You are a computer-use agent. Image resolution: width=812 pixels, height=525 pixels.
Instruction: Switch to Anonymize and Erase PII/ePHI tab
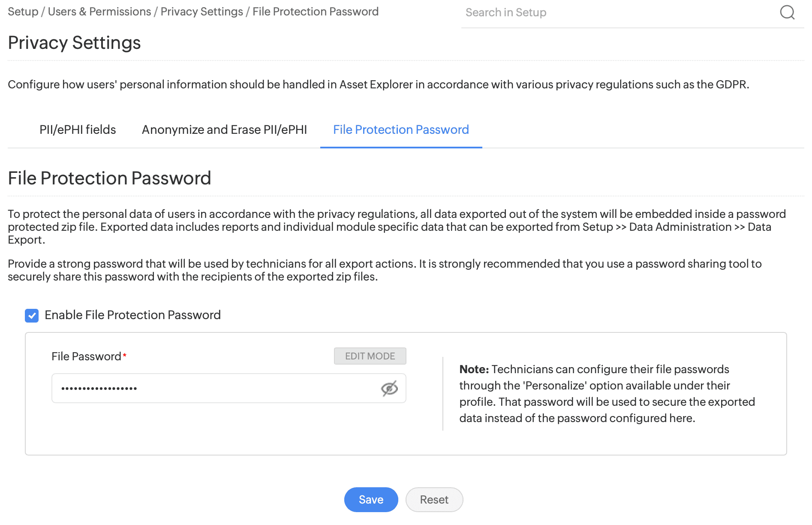(224, 130)
